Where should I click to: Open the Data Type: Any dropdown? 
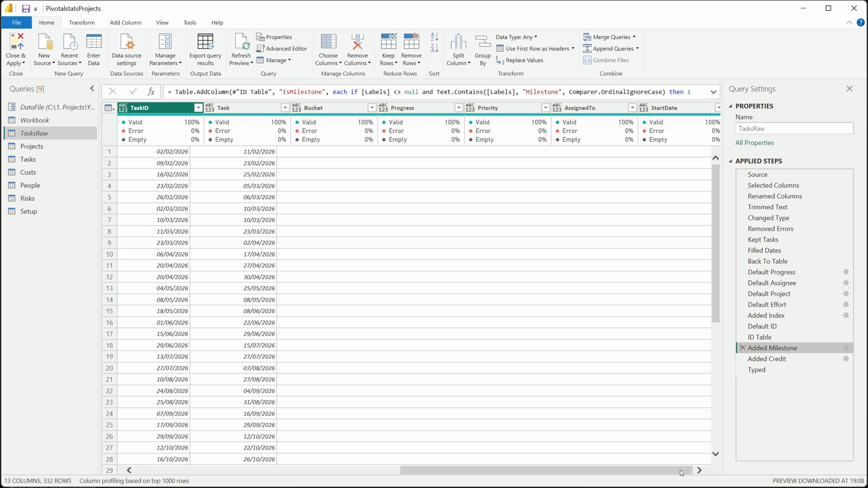coord(516,37)
